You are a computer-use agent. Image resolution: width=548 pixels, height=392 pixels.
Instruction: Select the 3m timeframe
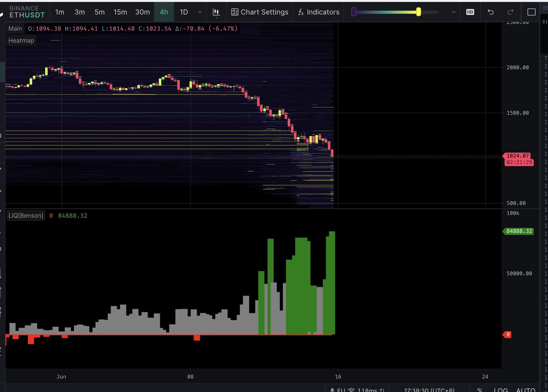tap(79, 12)
